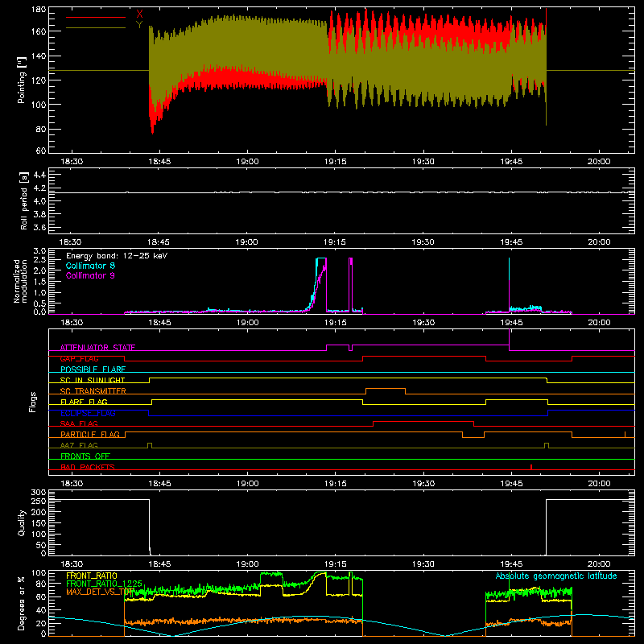The height and width of the screenshot is (644, 644).
Task: Click the red X legend line sample
Action: 96,17
